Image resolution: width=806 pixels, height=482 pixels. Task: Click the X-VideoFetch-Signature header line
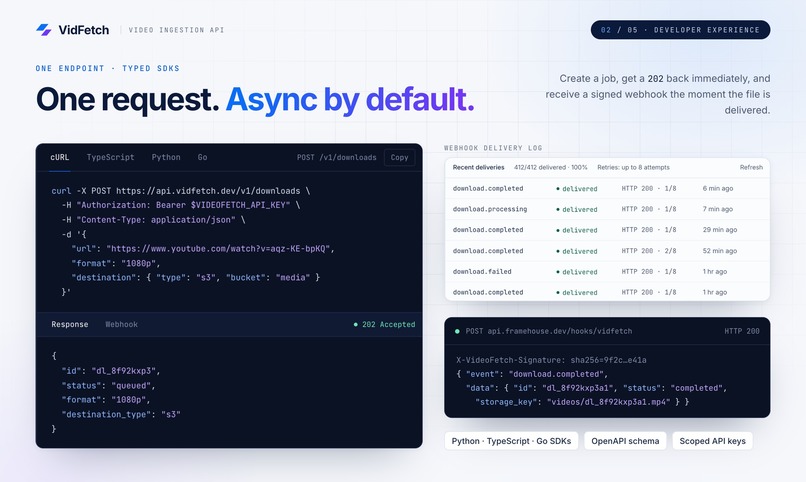coord(551,360)
